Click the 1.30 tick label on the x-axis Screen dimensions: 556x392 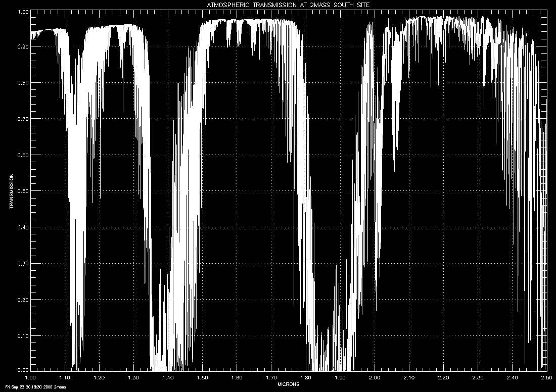(133, 377)
